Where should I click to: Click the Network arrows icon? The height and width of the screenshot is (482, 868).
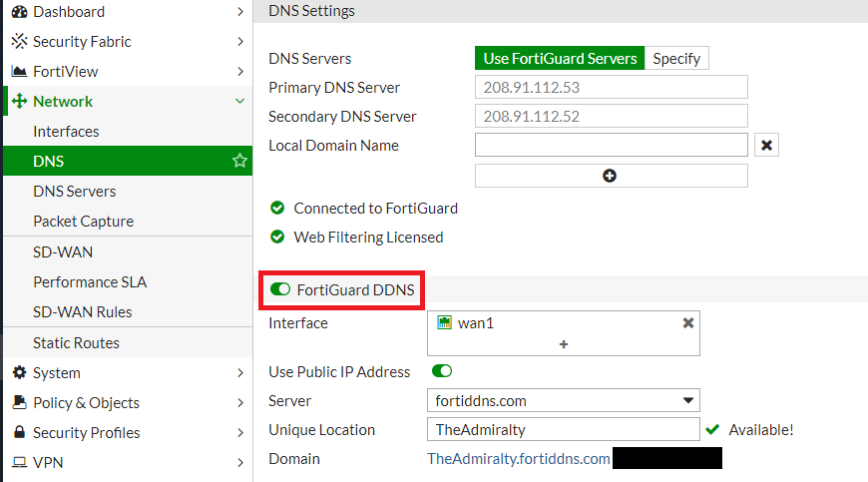(19, 101)
